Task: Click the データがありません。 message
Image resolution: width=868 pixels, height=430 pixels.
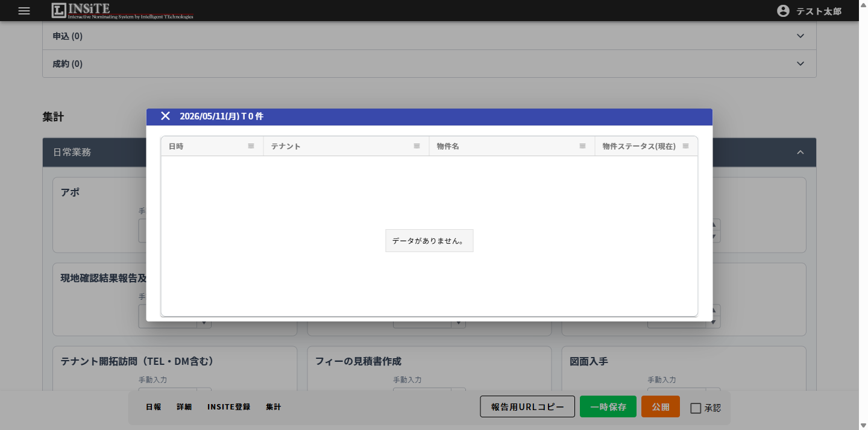Action: 429,241
